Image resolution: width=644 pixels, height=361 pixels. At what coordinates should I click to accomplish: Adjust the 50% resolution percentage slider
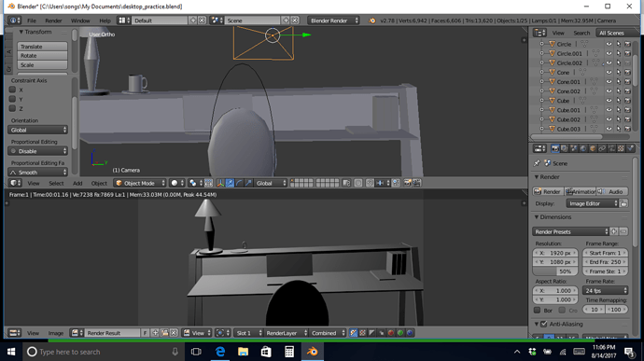[555, 271]
